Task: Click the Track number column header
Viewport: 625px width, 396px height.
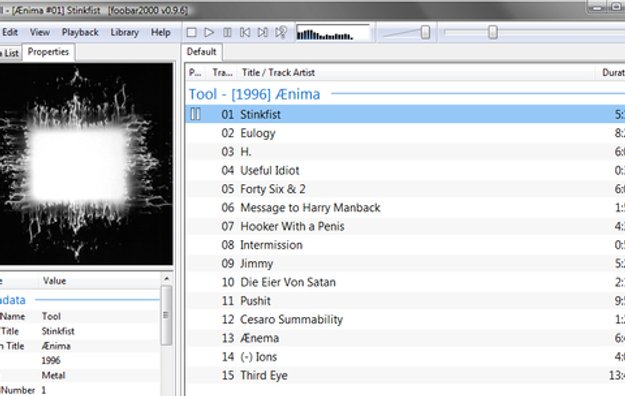Action: [x=222, y=73]
